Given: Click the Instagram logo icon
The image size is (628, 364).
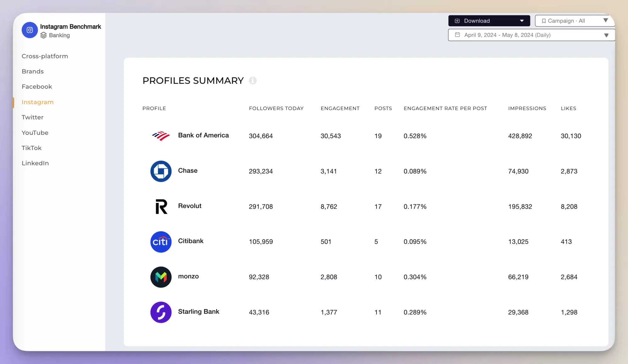Looking at the screenshot, I should coord(30,30).
